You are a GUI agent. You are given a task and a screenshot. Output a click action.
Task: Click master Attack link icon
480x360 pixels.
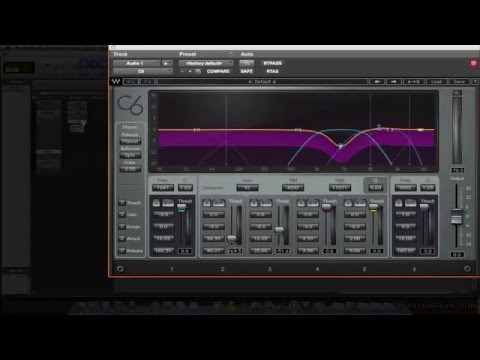[122, 238]
